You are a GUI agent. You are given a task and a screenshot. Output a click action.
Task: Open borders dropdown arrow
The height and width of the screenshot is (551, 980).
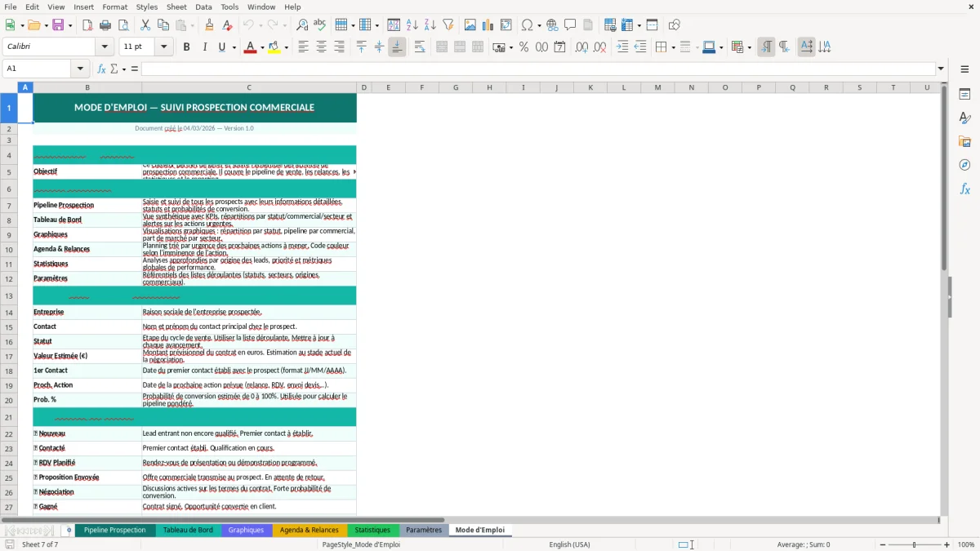(x=672, y=47)
